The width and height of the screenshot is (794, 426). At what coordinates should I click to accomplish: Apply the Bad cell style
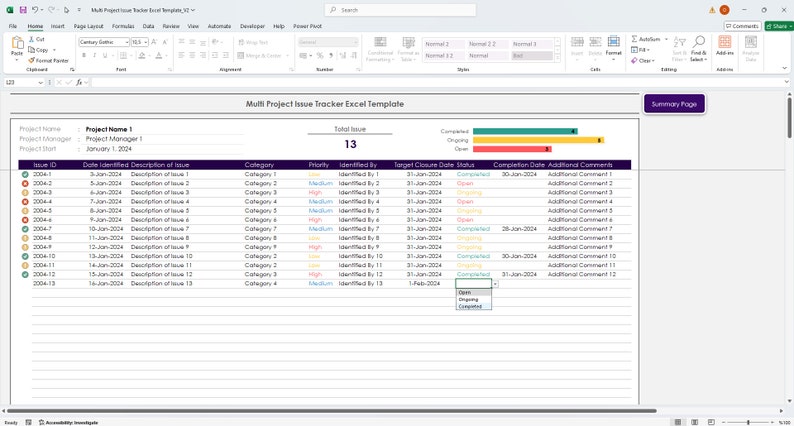pos(532,56)
